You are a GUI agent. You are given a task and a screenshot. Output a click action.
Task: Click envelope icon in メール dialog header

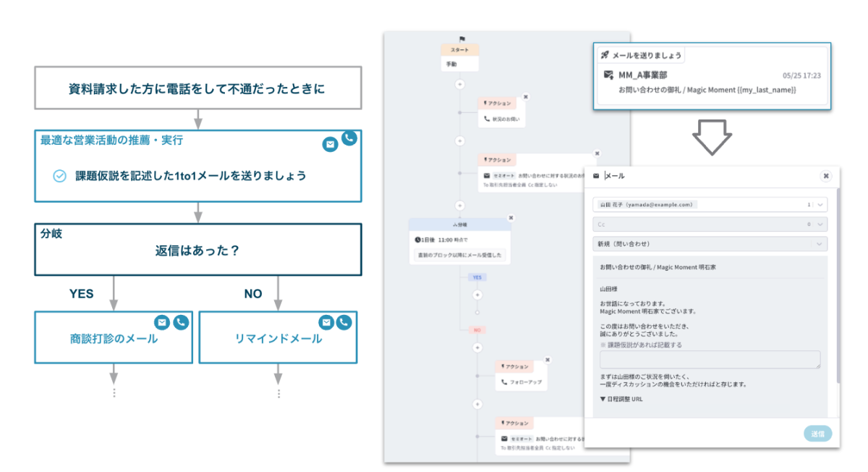click(596, 176)
